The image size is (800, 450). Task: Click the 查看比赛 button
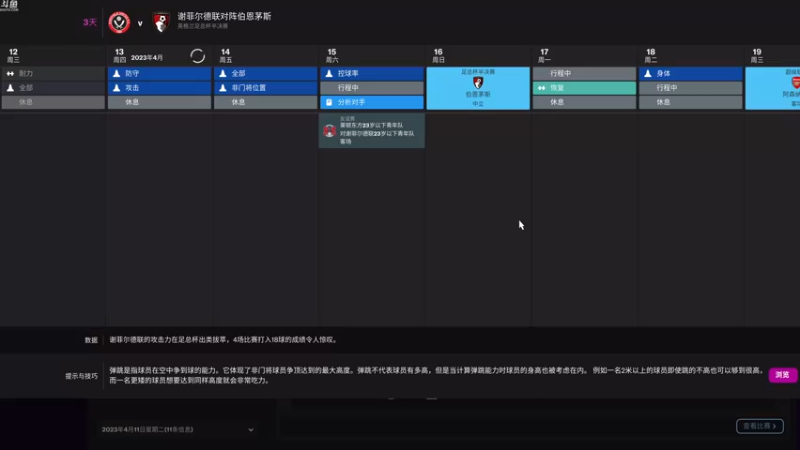point(760,426)
